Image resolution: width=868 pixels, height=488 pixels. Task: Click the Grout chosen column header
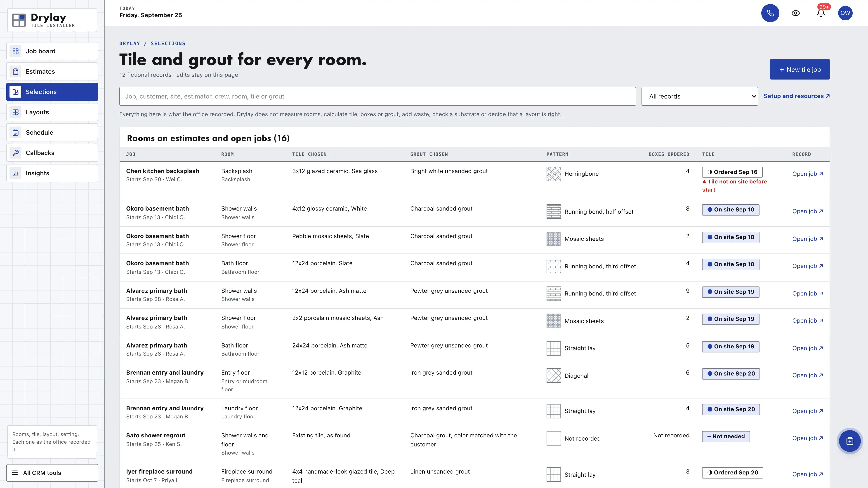tap(429, 154)
